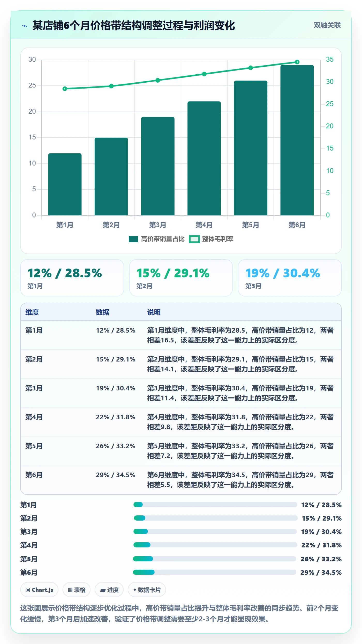
Task: Click the 第4月 bar in the chart
Action: pyautogui.click(x=204, y=159)
